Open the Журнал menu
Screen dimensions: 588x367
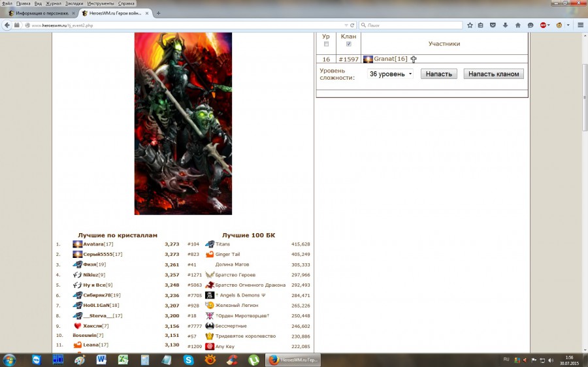tap(54, 3)
